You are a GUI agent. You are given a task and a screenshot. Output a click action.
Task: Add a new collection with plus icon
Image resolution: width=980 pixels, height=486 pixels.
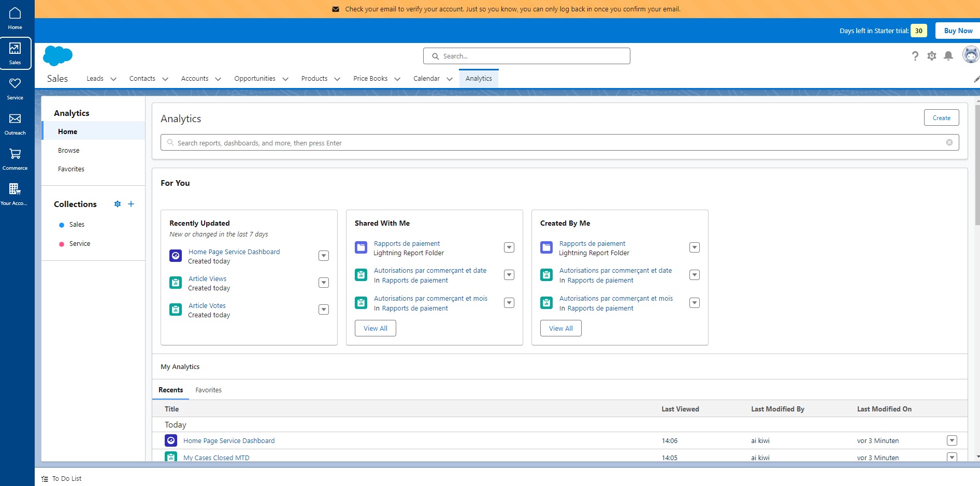pyautogui.click(x=131, y=204)
